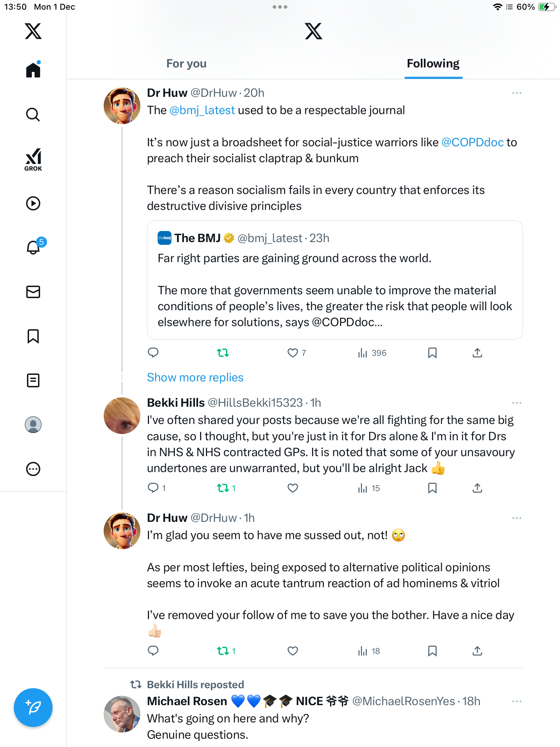Open the video play icon in sidebar
The height and width of the screenshot is (747, 560).
(x=33, y=203)
